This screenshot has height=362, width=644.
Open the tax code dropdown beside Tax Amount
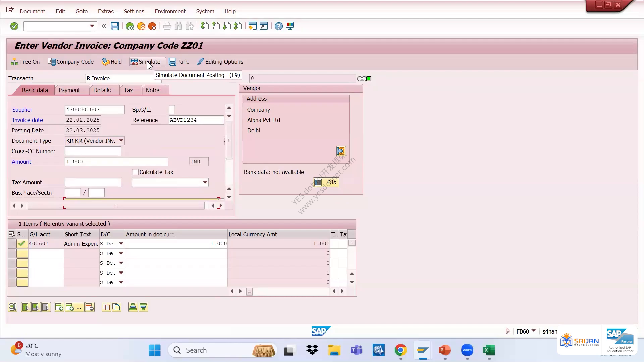(205, 182)
